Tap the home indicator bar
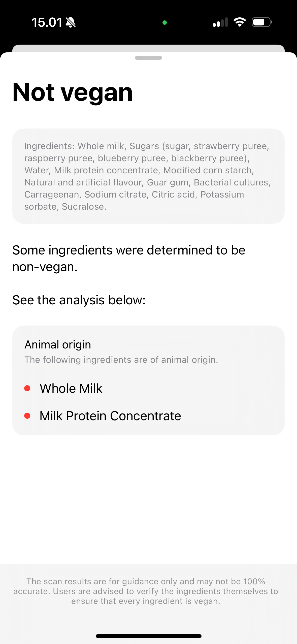The width and height of the screenshot is (297, 644). [148, 636]
